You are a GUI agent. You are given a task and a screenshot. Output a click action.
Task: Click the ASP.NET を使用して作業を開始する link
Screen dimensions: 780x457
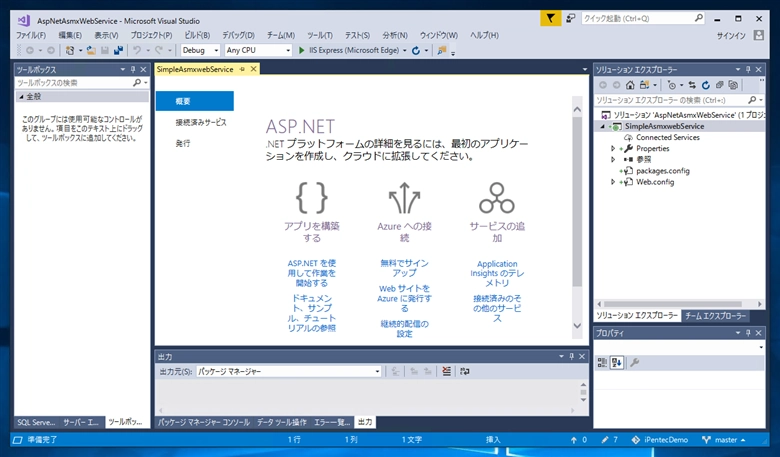[x=311, y=273]
